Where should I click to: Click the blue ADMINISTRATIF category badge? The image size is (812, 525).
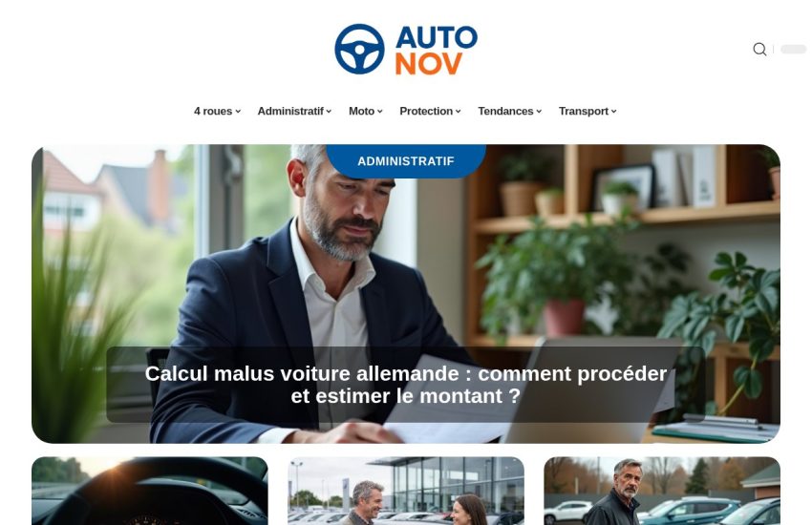click(406, 161)
